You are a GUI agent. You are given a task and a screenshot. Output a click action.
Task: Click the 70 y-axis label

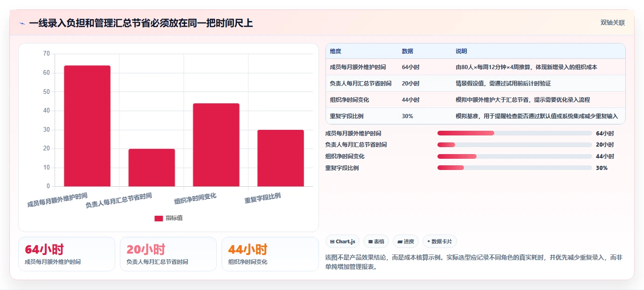[x=46, y=54]
